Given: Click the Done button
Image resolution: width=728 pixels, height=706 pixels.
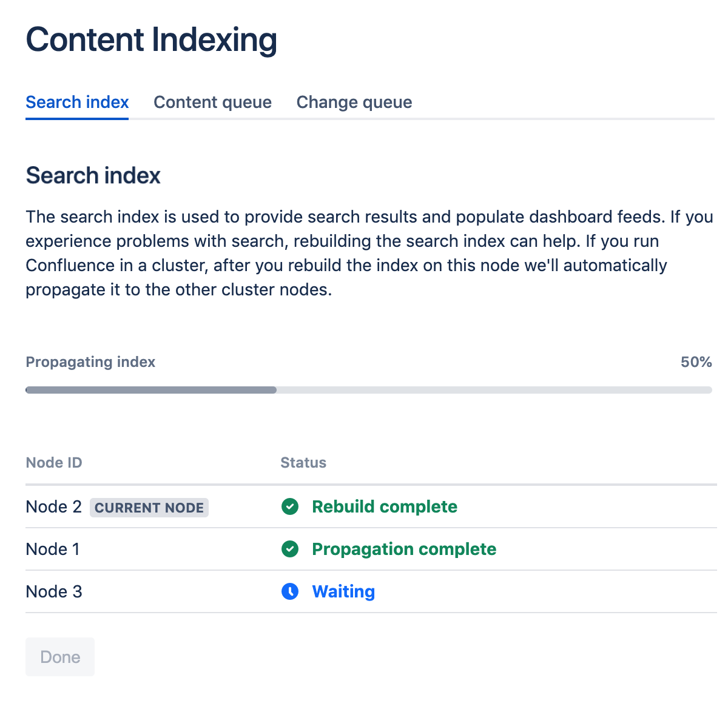Looking at the screenshot, I should point(60,657).
